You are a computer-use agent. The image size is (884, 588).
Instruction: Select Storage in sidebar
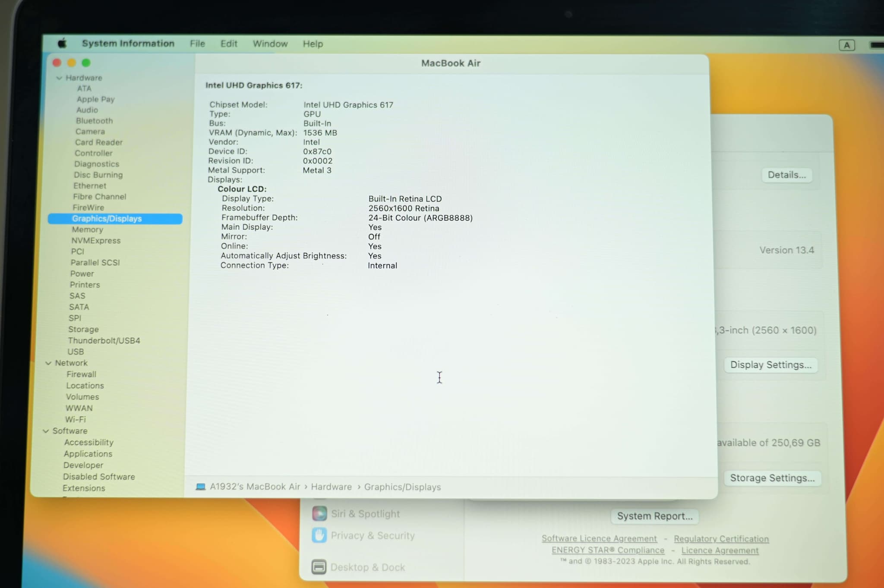(83, 330)
